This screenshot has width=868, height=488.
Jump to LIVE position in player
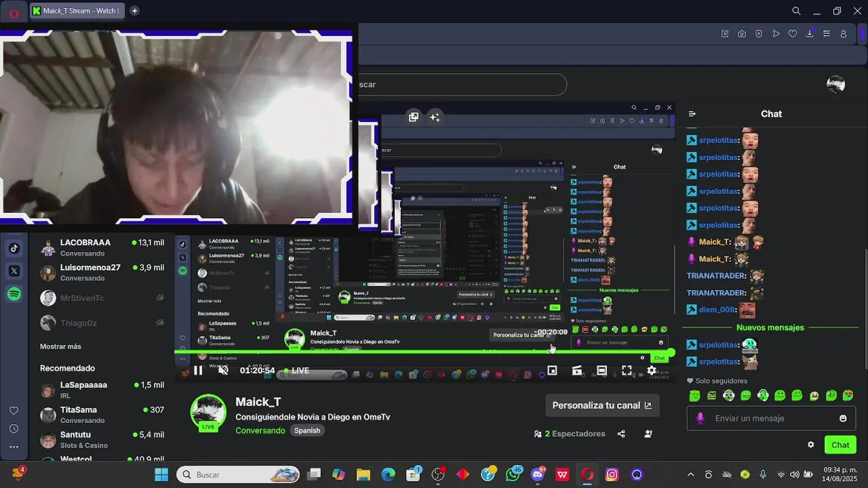click(296, 371)
